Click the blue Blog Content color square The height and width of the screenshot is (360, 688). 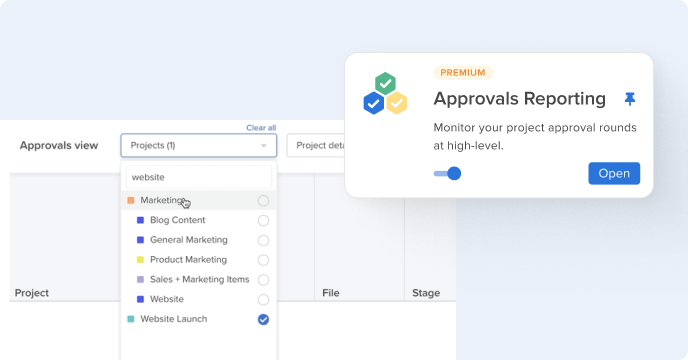coord(140,220)
